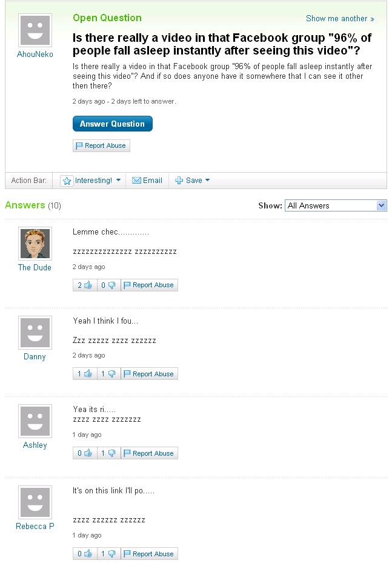Click the Interesting star icon

67,181
